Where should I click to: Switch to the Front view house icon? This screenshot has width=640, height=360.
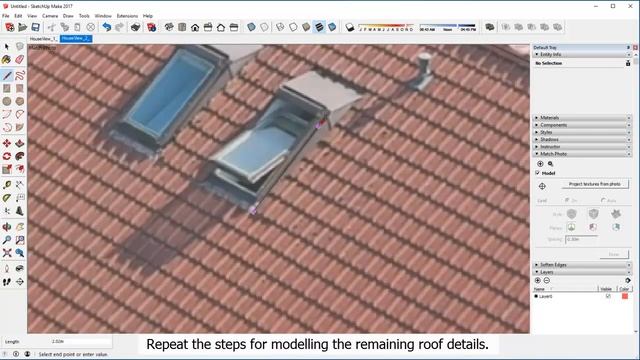(195, 27)
